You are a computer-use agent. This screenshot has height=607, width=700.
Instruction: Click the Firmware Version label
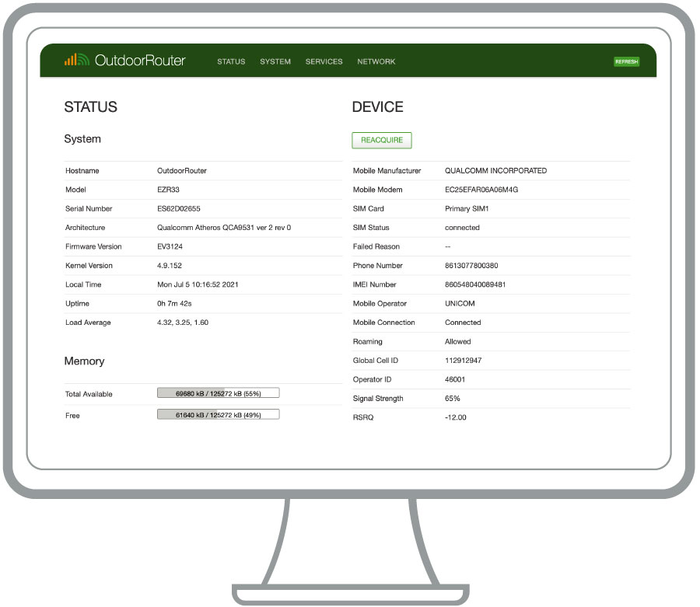click(93, 246)
